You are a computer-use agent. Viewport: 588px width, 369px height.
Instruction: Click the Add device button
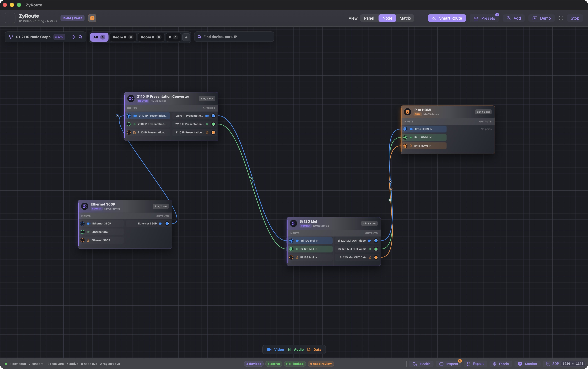point(514,18)
